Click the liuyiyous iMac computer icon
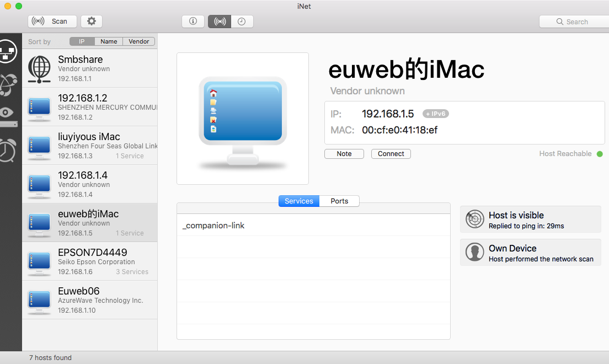609x364 pixels. [39, 147]
